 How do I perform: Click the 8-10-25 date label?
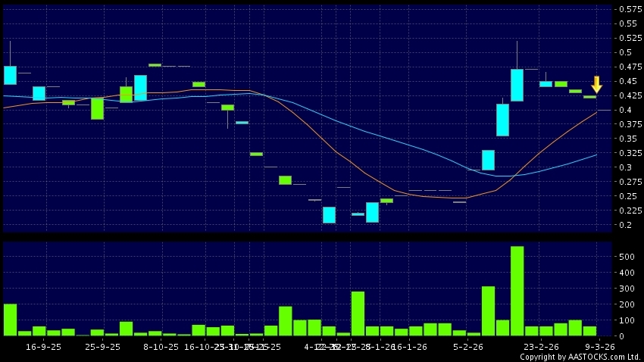(x=161, y=347)
